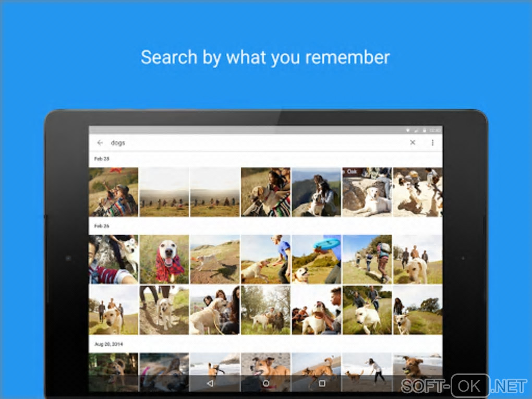
Task: Tap the back arrow beside dogs search
Action: (x=100, y=143)
